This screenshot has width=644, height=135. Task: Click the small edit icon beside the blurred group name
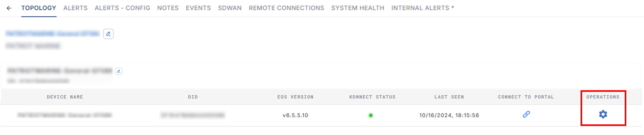[x=118, y=71]
